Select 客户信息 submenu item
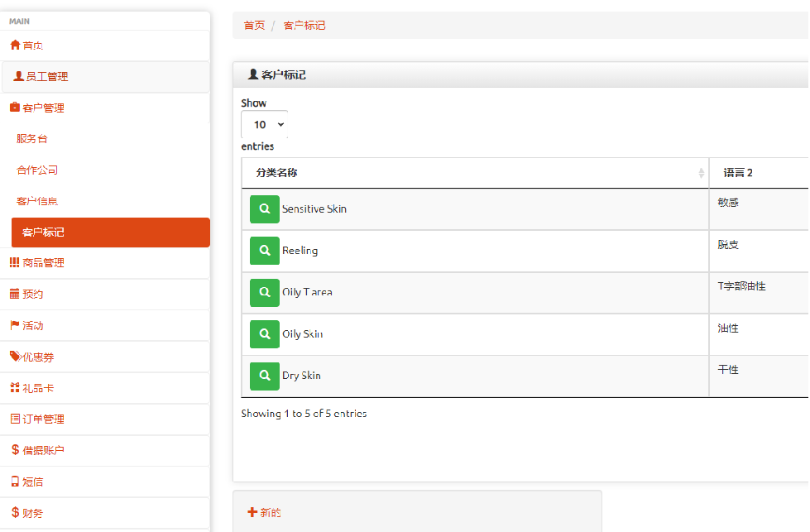810x532 pixels. click(x=36, y=201)
